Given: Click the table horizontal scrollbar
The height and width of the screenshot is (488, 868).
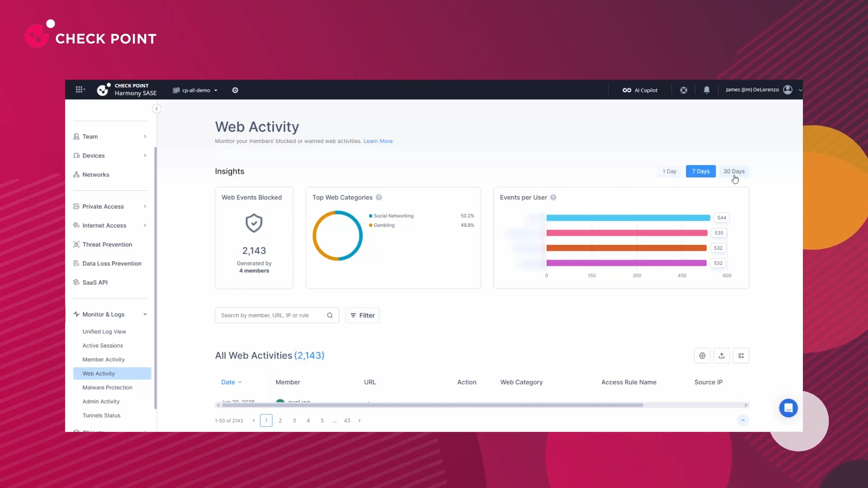Looking at the screenshot, I should [x=432, y=405].
